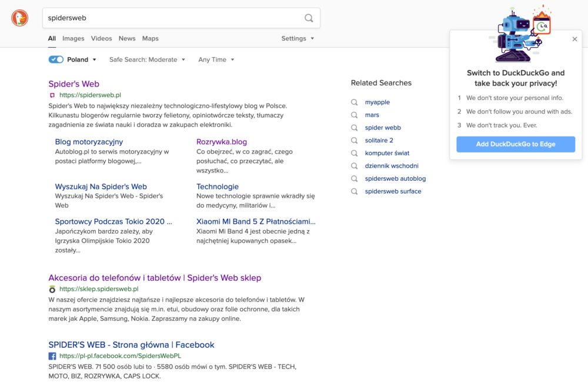Open SPIDER'S WEB Strona główna Facebook result
This screenshot has height=392, width=588.
click(131, 345)
